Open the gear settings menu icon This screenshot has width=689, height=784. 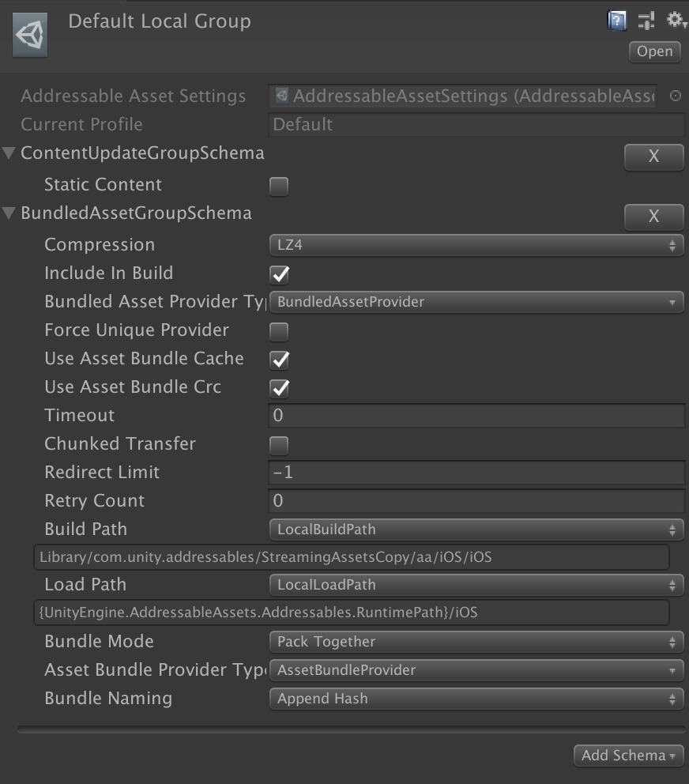[x=676, y=21]
